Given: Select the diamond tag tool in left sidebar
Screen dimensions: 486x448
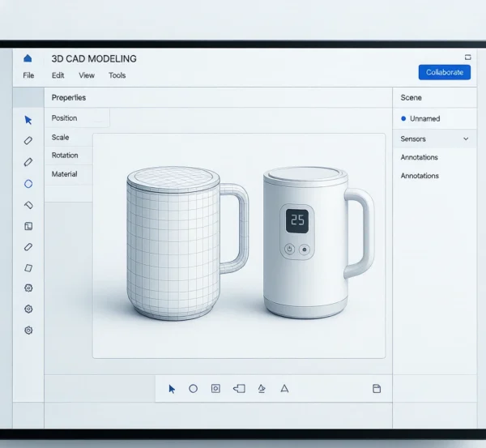Looking at the screenshot, I should click(x=28, y=205).
